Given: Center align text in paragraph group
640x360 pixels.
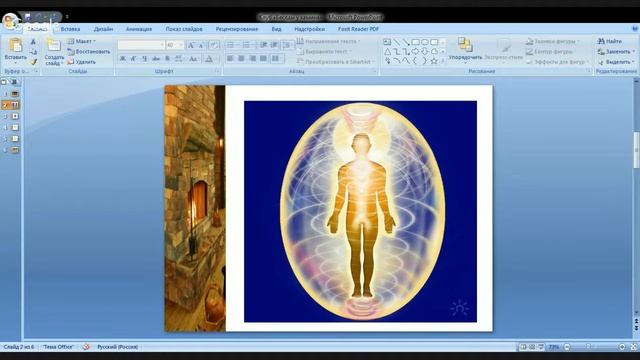Looking at the screenshot, I should click(242, 59).
